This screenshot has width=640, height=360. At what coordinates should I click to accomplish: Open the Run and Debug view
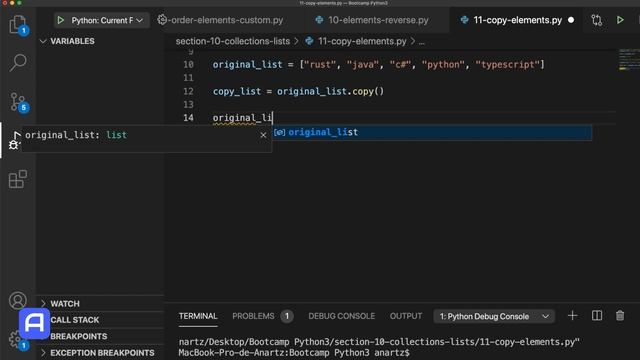click(x=15, y=140)
